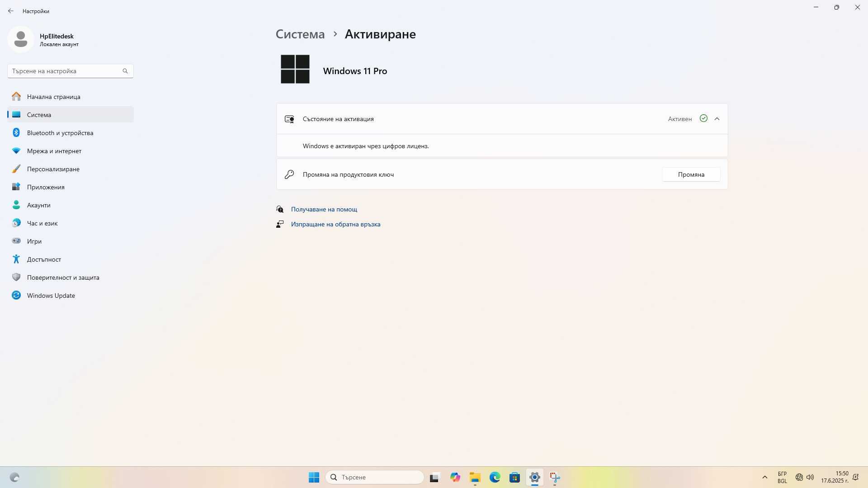Click 'Windows е активиран чрез цифров лиценз' text
The height and width of the screenshot is (488, 868).
(x=366, y=146)
